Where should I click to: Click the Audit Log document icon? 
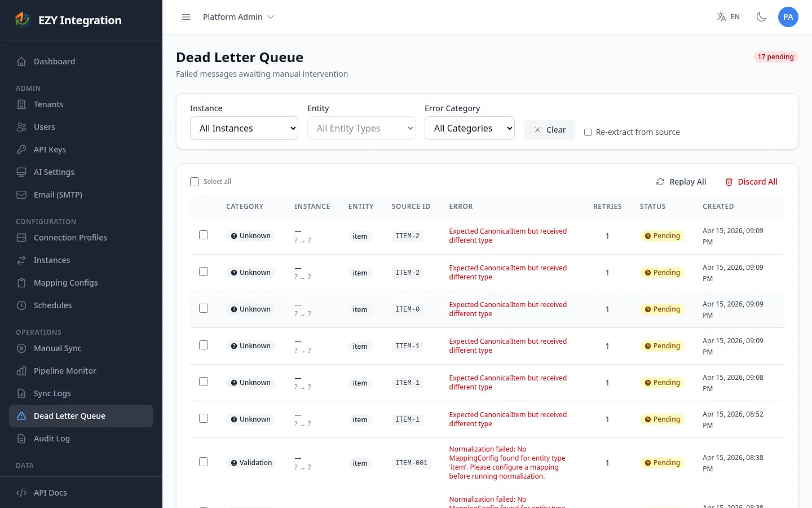tap(21, 439)
